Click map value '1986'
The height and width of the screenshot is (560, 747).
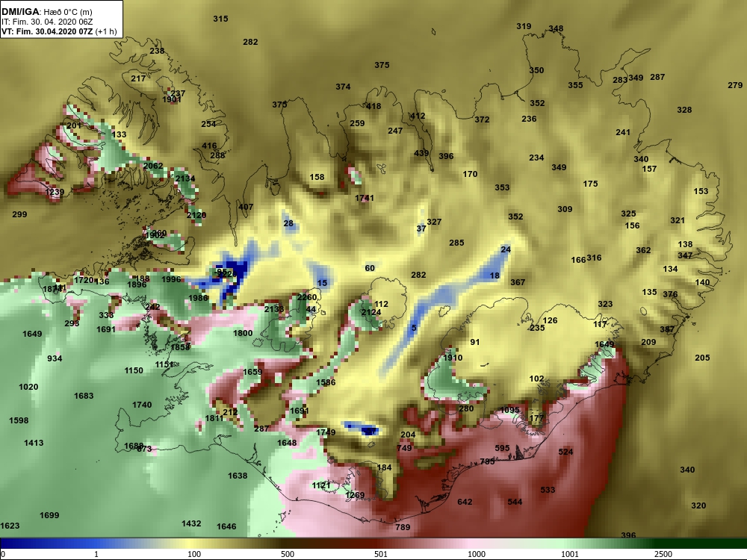198,298
